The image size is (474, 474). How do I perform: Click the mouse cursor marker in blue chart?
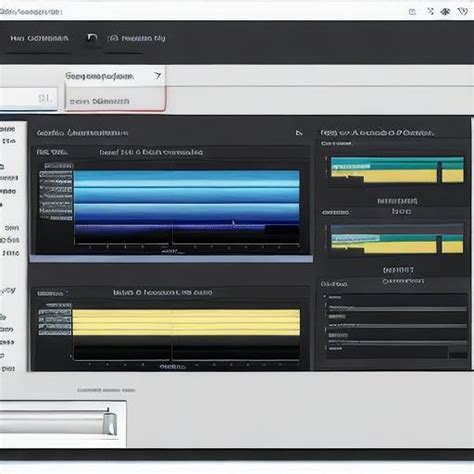coord(233,224)
